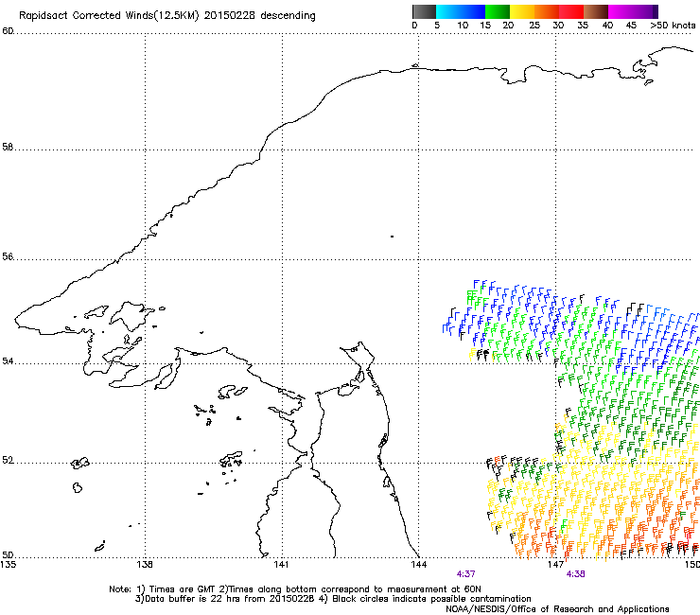Click the longitude label '141'

pyautogui.click(x=281, y=565)
